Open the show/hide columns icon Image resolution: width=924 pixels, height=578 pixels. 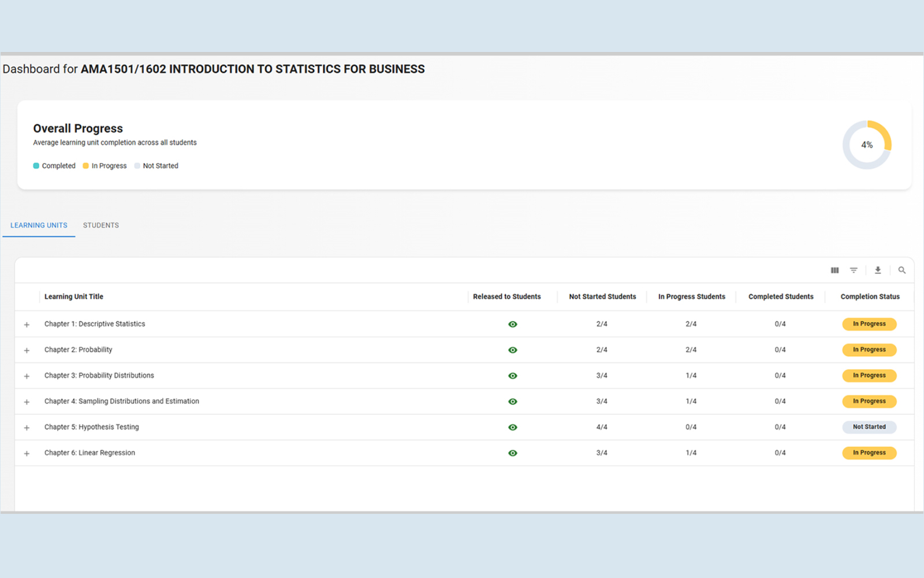(x=834, y=270)
